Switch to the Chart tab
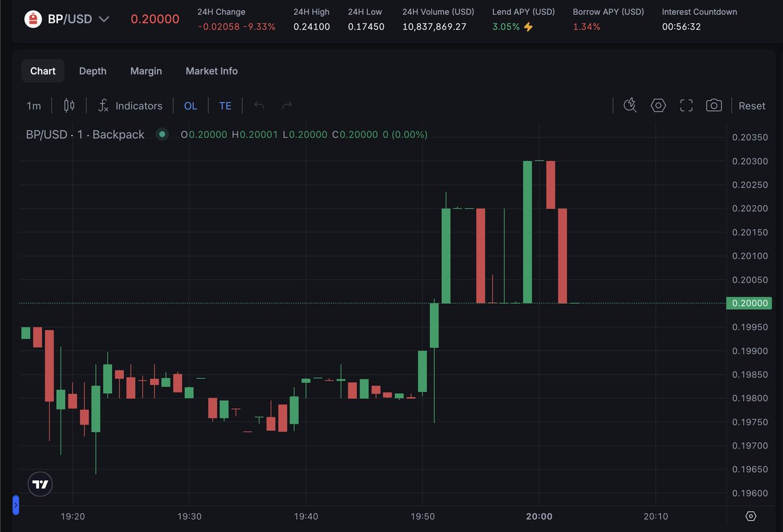Image resolution: width=783 pixels, height=532 pixels. (43, 71)
